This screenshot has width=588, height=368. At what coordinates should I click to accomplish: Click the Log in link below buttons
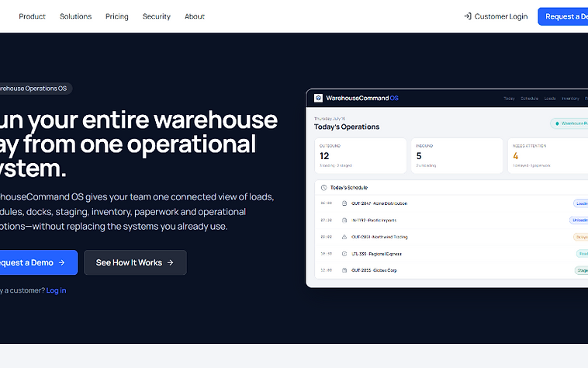coord(57,290)
